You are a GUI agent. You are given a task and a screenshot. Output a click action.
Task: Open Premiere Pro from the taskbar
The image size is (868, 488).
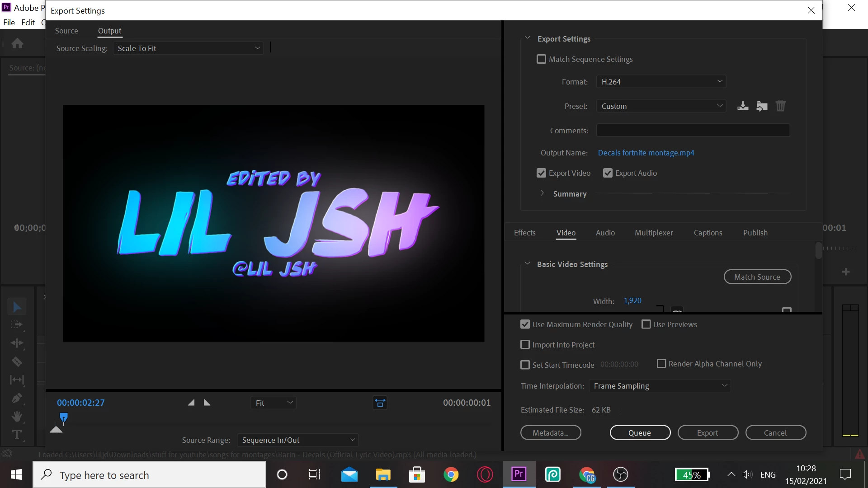(519, 474)
